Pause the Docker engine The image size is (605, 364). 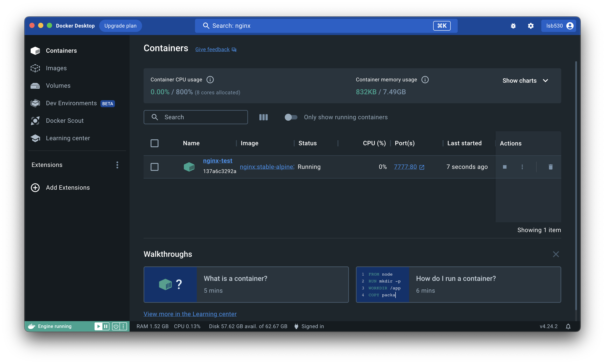[106, 326]
